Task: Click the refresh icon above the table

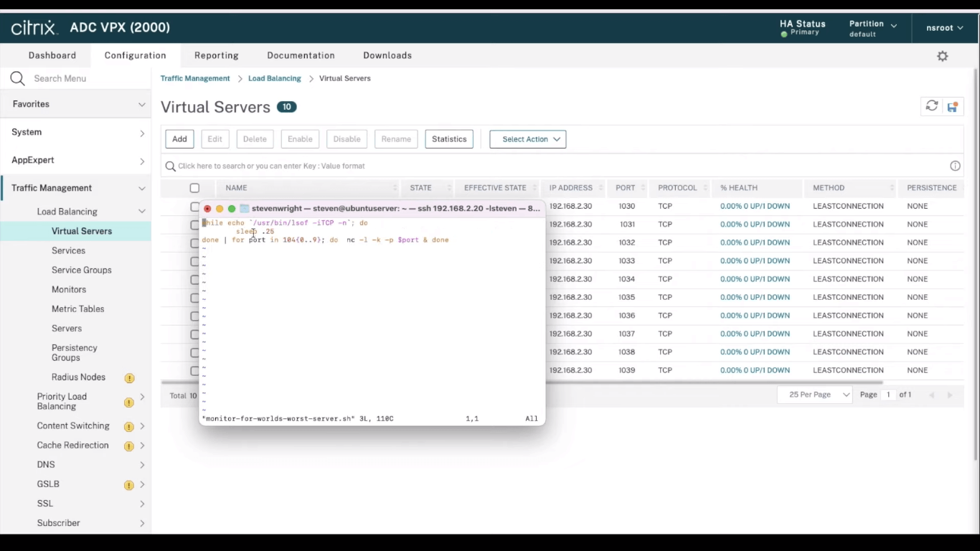Action: coord(931,106)
